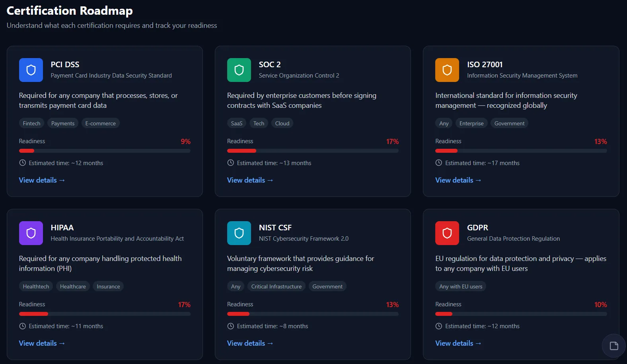Click the Certification Roadmap heading
This screenshot has height=364, width=627.
pos(70,11)
